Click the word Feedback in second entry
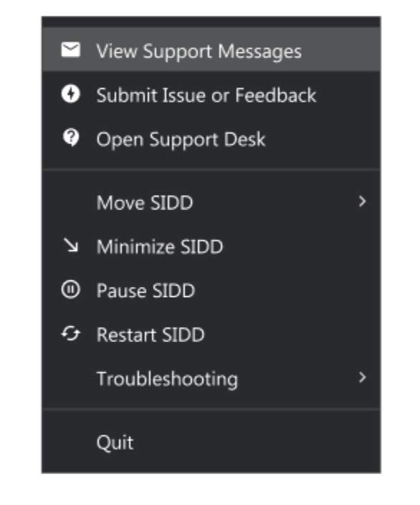The width and height of the screenshot is (420, 505). coord(275,95)
